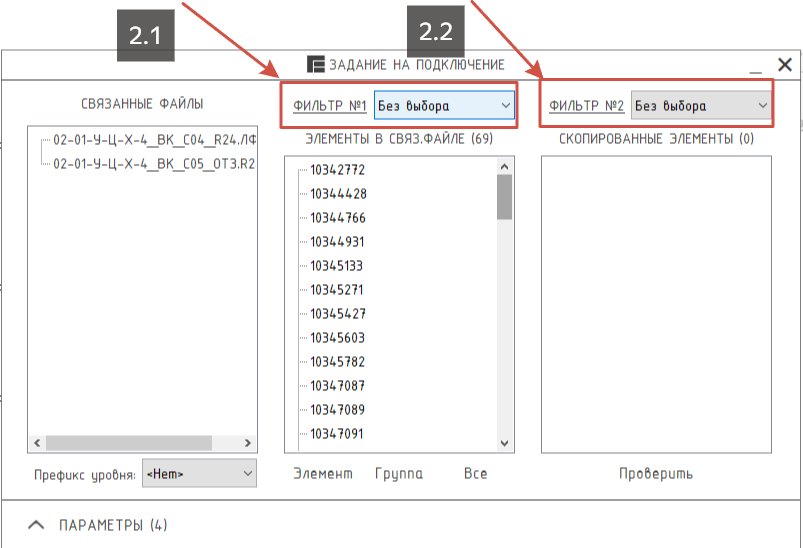Viewport: 803px width, 548px height.
Task: Select element 10345427 in the list
Action: (337, 313)
